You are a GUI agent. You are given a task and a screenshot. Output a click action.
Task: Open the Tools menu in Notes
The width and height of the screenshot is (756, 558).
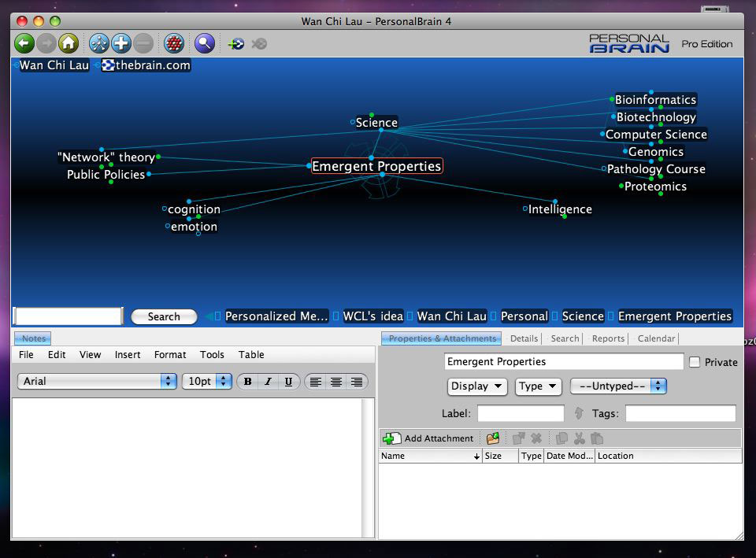pos(212,355)
